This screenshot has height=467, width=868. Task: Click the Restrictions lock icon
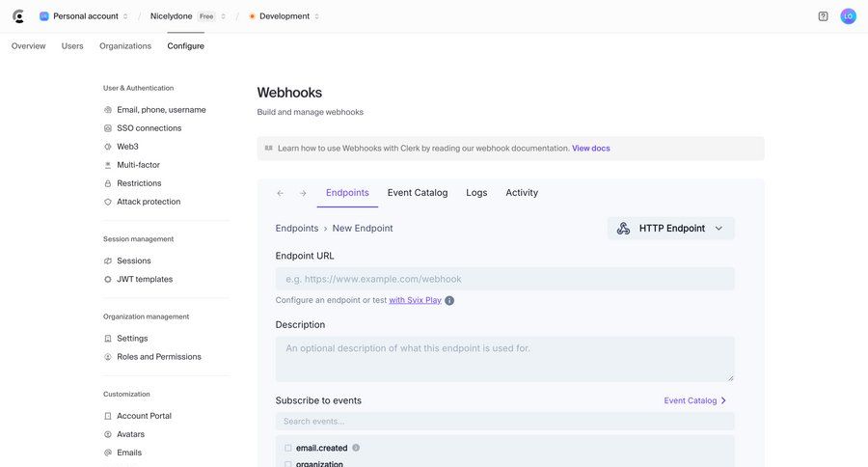pyautogui.click(x=108, y=183)
